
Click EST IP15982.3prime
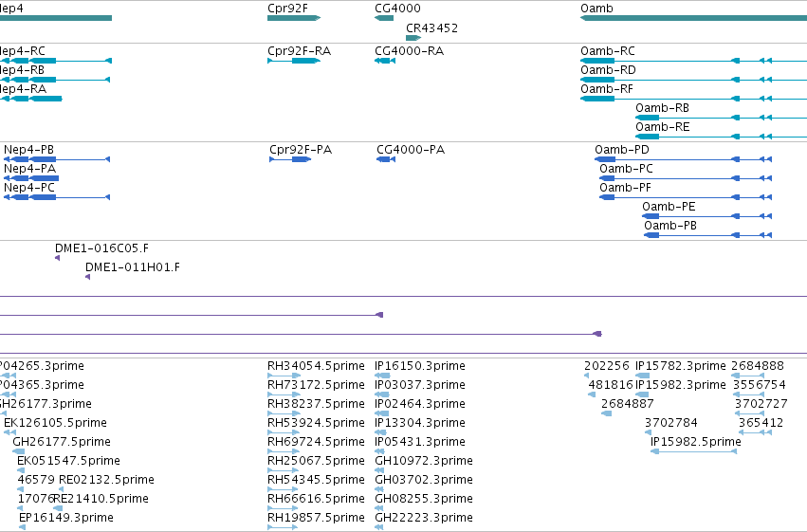tap(680, 385)
